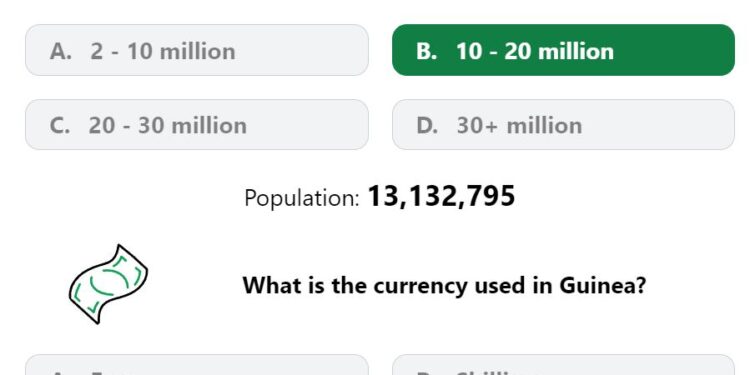Click the banknote currency icon
The image size is (750, 375).
(x=108, y=284)
